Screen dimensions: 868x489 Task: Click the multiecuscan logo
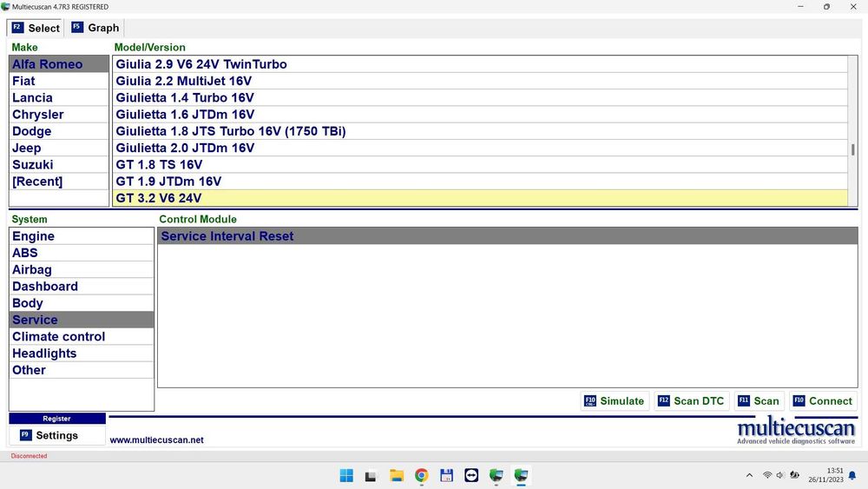(x=796, y=432)
